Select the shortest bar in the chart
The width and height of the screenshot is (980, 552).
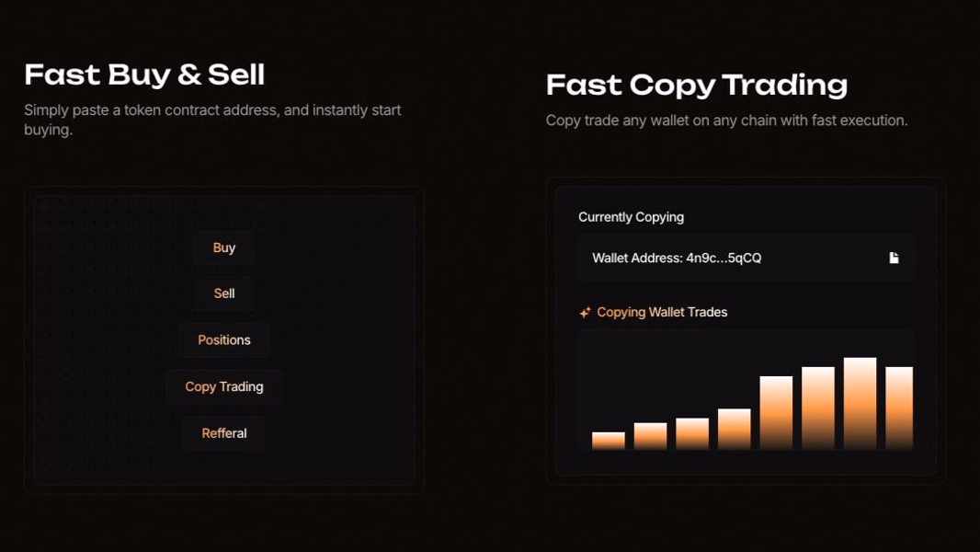point(608,441)
